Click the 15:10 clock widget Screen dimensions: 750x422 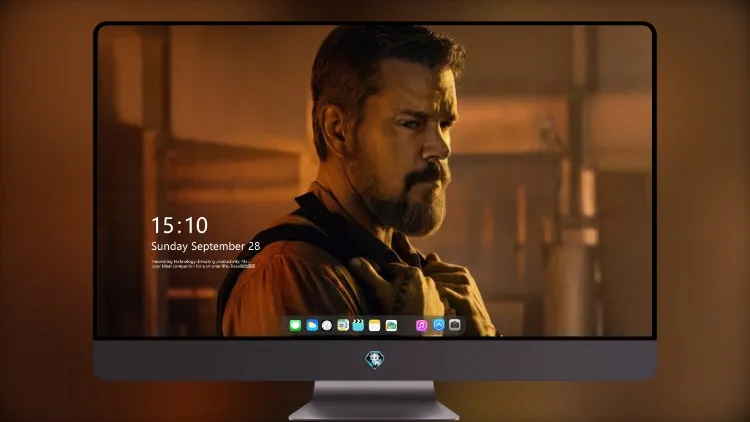(x=179, y=225)
